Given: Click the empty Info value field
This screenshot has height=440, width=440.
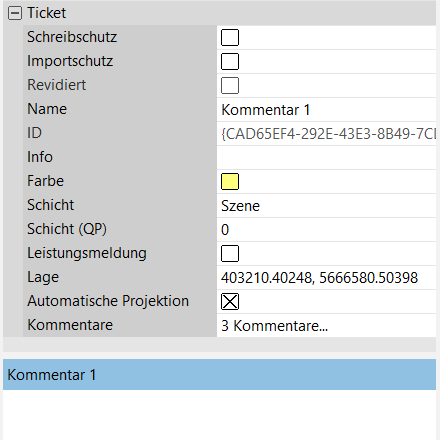Looking at the screenshot, I should (x=326, y=158).
